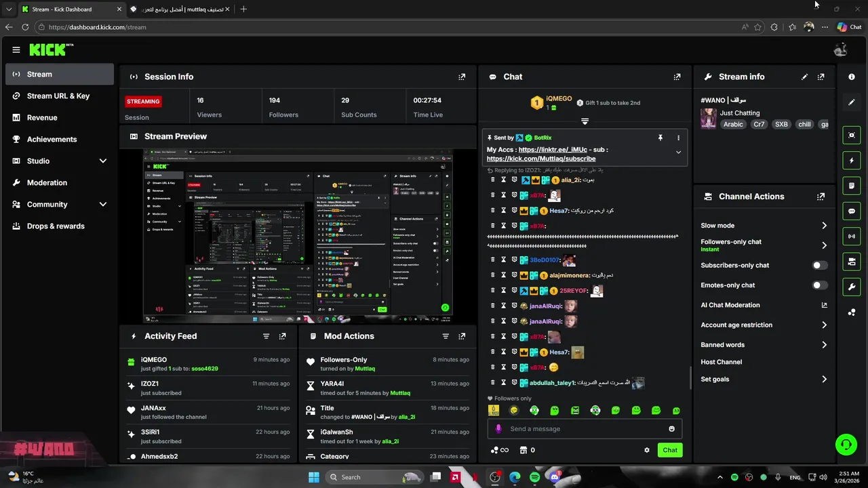Toggle Emotes-only chat switch

coord(820,285)
